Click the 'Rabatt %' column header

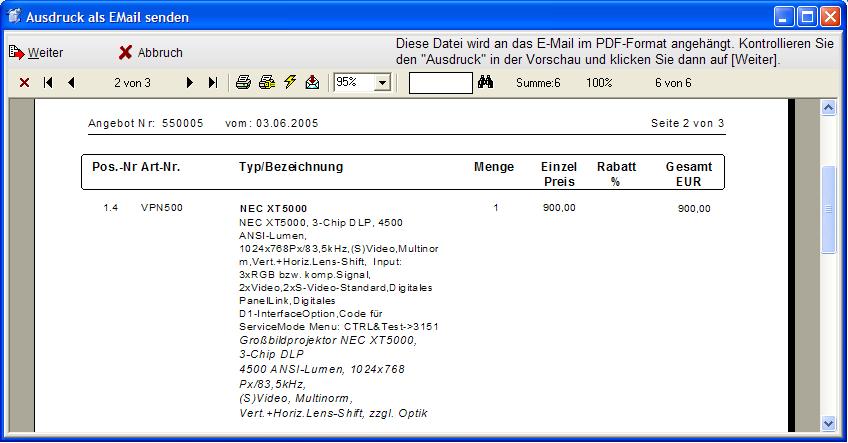pos(616,174)
